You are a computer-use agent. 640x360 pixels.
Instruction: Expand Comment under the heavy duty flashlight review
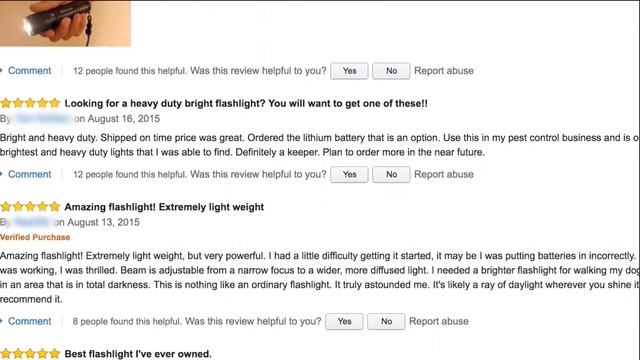click(29, 174)
